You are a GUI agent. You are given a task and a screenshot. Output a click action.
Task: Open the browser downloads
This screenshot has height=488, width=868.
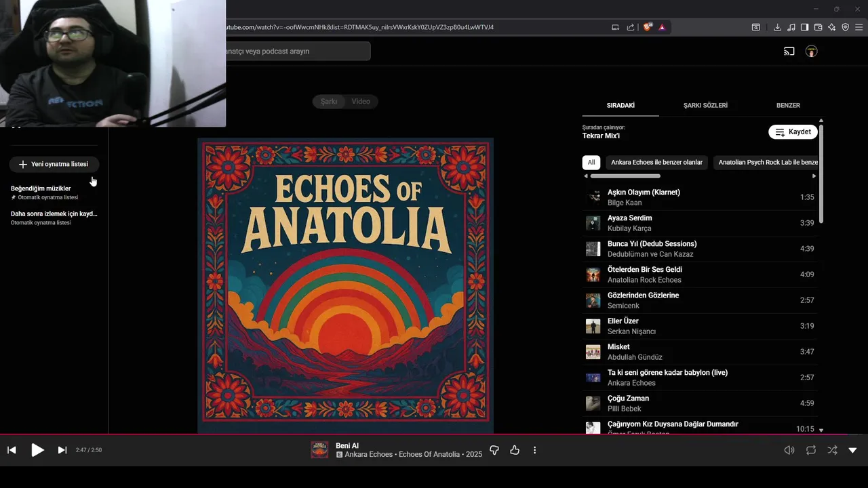[778, 27]
